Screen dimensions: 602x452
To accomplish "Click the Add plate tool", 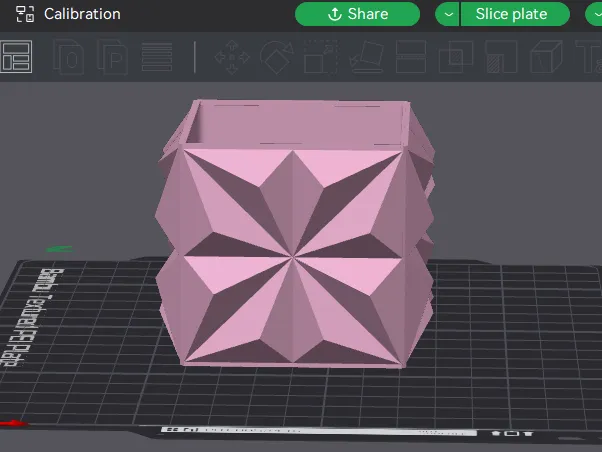I will click(x=112, y=57).
